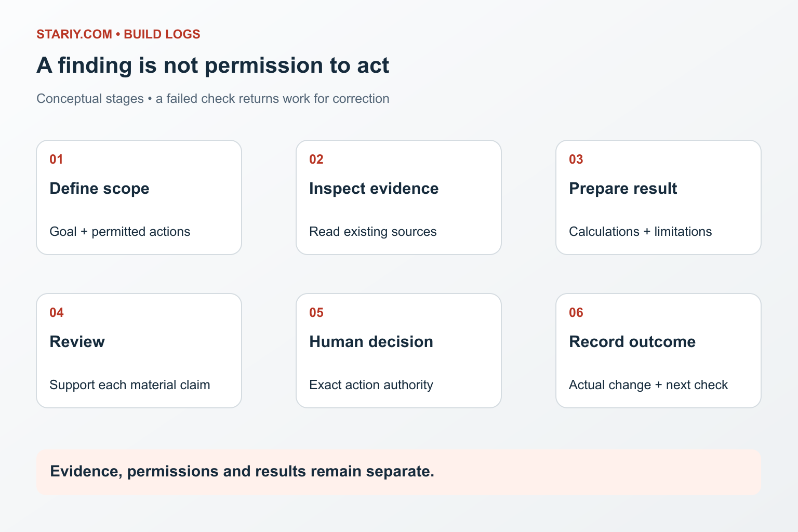This screenshot has height=532, width=798.
Task: Click the 'Support each material claim' description
Action: (130, 385)
